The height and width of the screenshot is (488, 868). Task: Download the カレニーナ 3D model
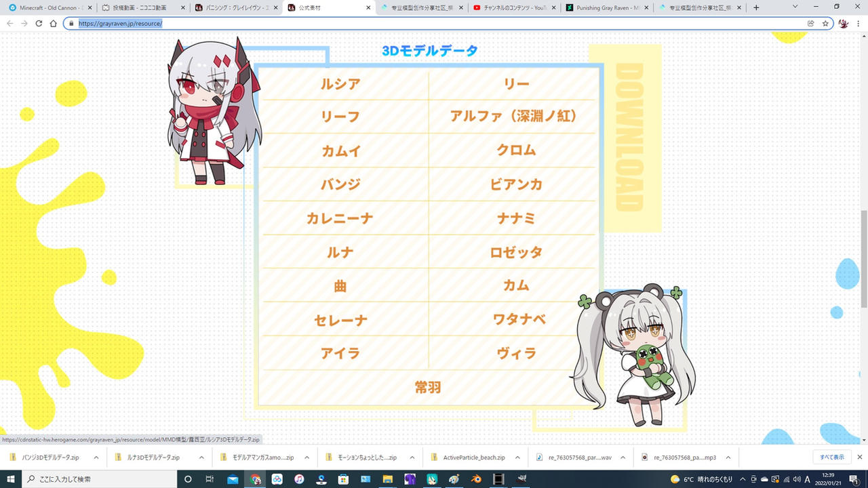click(x=340, y=218)
